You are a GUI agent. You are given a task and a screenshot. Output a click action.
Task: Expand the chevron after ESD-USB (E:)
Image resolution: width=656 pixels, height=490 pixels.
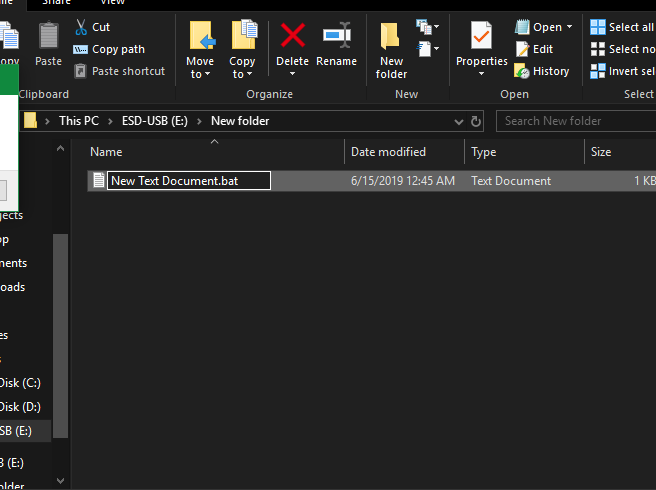200,121
